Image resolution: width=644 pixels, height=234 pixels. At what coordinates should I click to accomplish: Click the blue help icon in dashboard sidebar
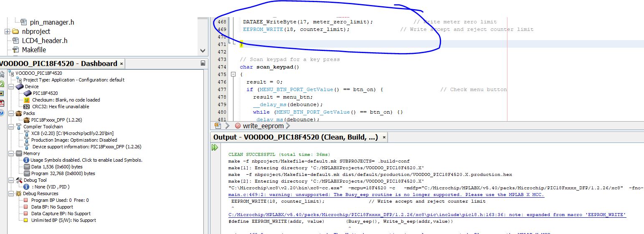tap(2, 113)
